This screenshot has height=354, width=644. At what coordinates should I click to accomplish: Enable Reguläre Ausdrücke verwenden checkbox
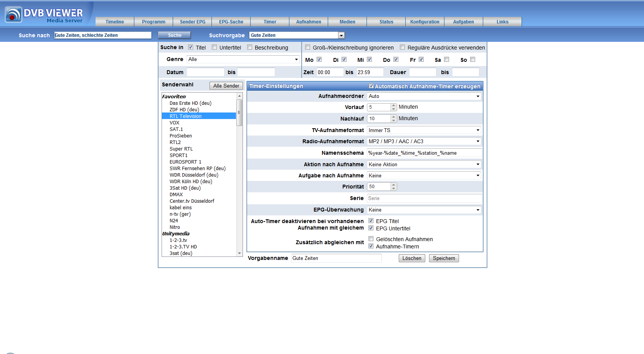pyautogui.click(x=402, y=47)
